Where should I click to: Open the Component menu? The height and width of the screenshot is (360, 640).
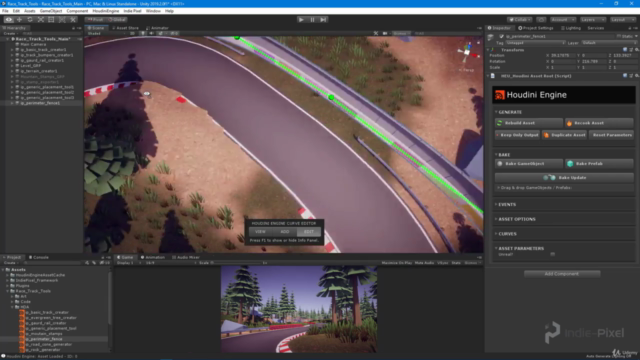(77, 11)
